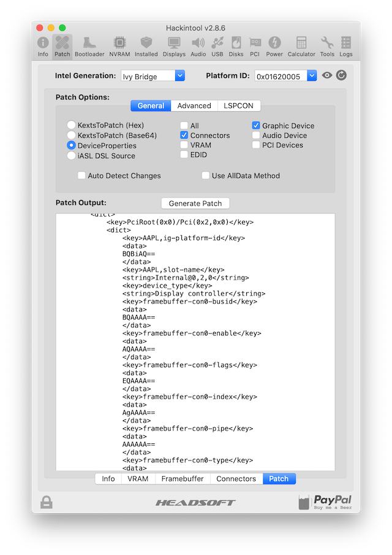Open the Framebuffer tab
The image size is (392, 555).
pos(183,478)
